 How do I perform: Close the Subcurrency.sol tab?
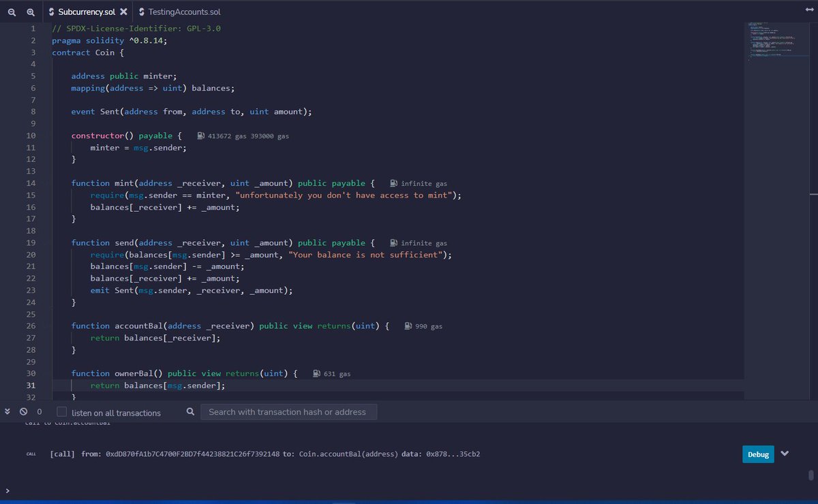(x=123, y=12)
